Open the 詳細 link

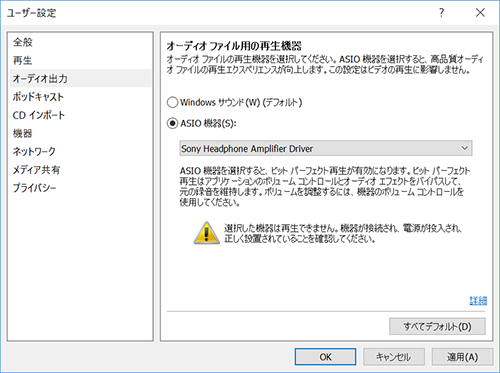click(x=478, y=301)
